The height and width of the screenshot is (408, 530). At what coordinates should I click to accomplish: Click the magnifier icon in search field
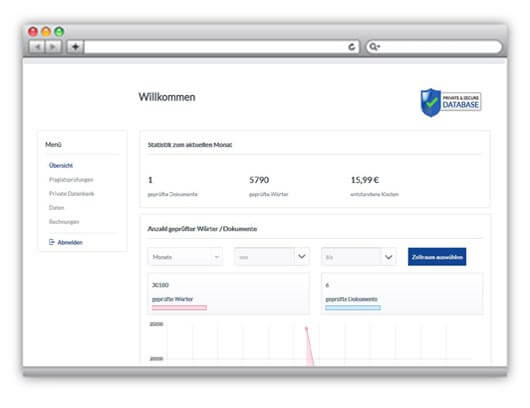pyautogui.click(x=374, y=47)
